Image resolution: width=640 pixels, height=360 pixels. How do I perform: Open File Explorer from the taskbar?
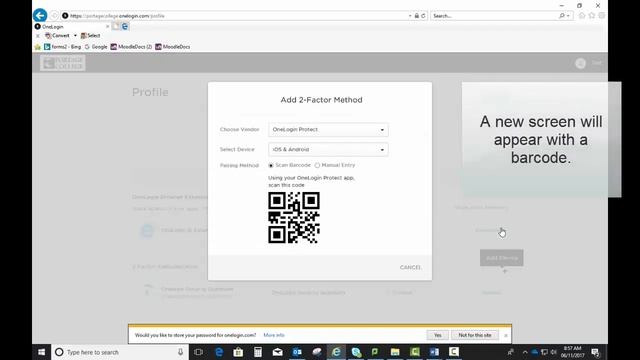(395, 352)
